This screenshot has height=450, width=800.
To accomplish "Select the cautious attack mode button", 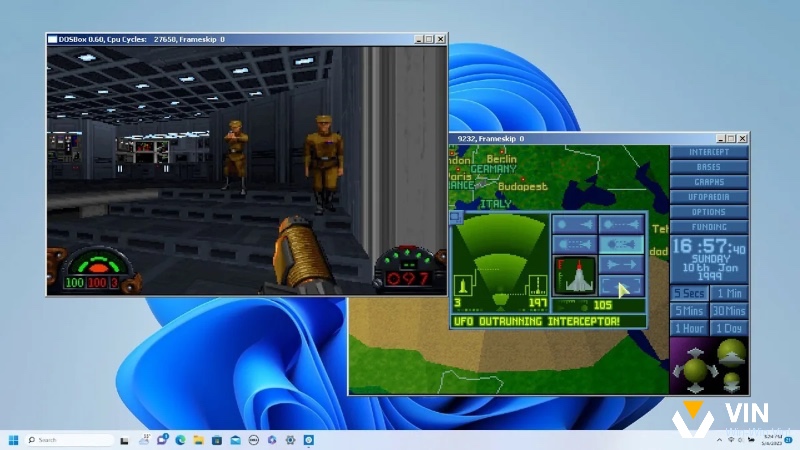I will (620, 225).
